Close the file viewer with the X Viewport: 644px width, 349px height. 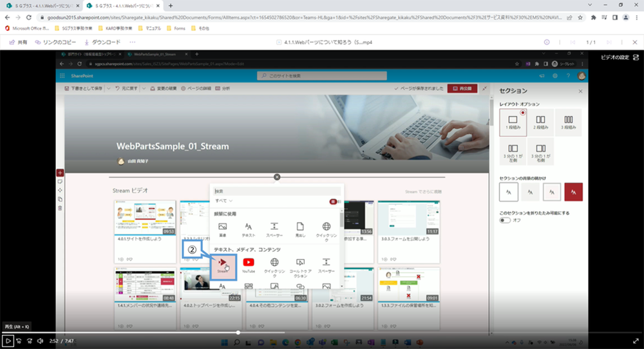pyautogui.click(x=635, y=42)
